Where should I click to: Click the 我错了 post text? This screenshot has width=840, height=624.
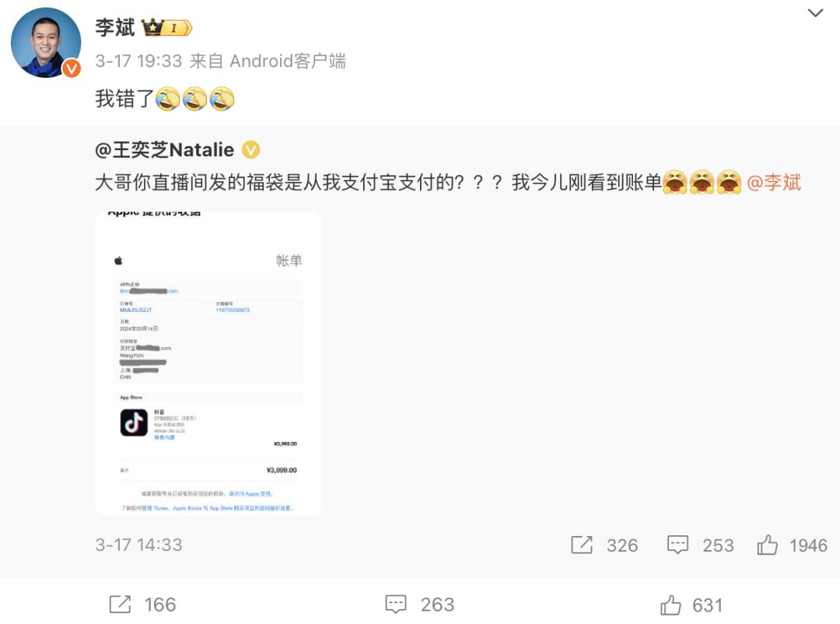point(124,99)
